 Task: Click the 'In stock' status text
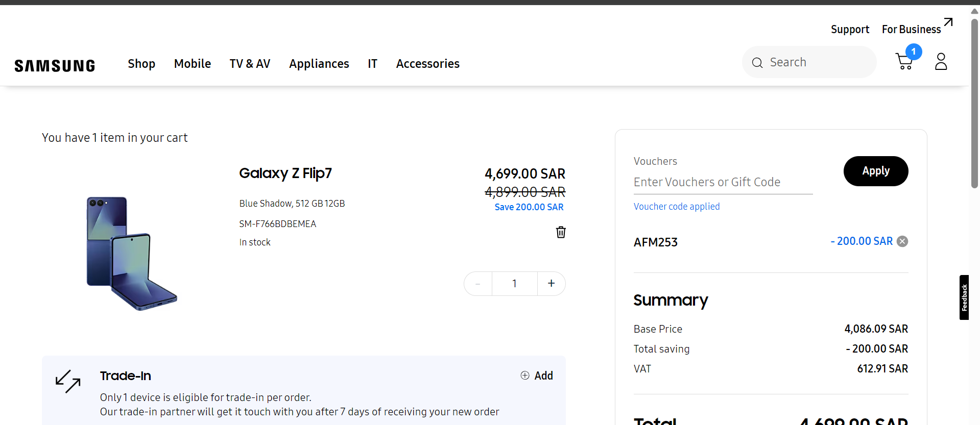(x=255, y=242)
